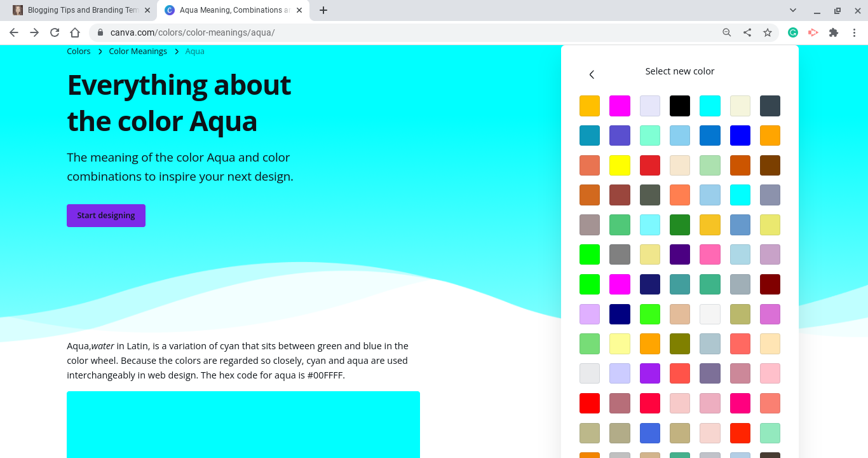Select the orchid swatch next to dark khaki
Screen dimensions: 868x458
770,314
